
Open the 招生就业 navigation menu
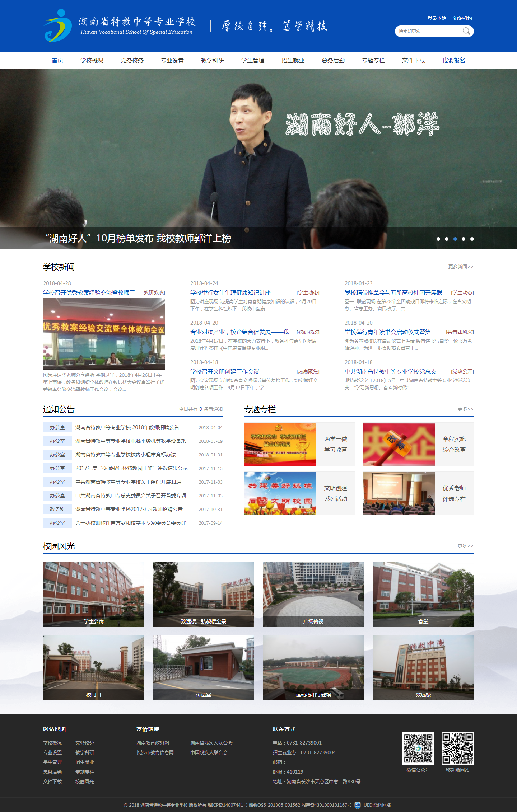(x=293, y=60)
